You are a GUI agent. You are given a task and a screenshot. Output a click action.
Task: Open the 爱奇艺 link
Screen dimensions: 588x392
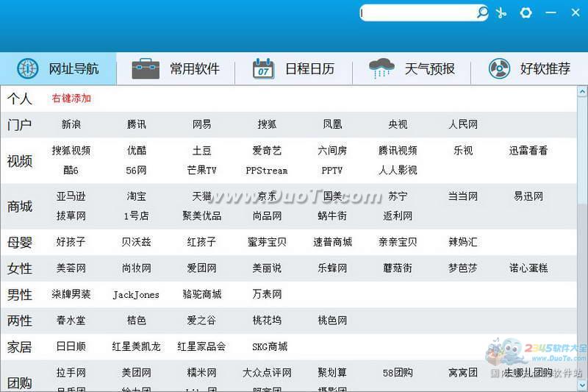(x=267, y=151)
